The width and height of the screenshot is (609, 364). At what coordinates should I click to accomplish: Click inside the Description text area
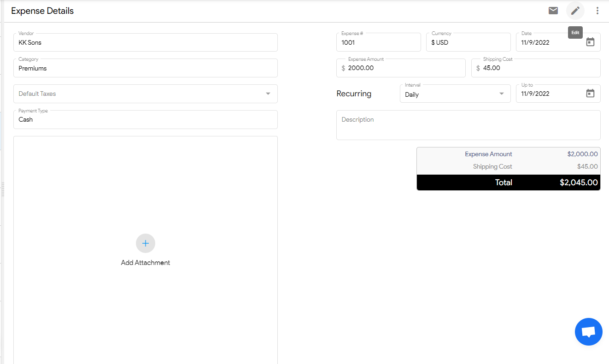click(468, 125)
